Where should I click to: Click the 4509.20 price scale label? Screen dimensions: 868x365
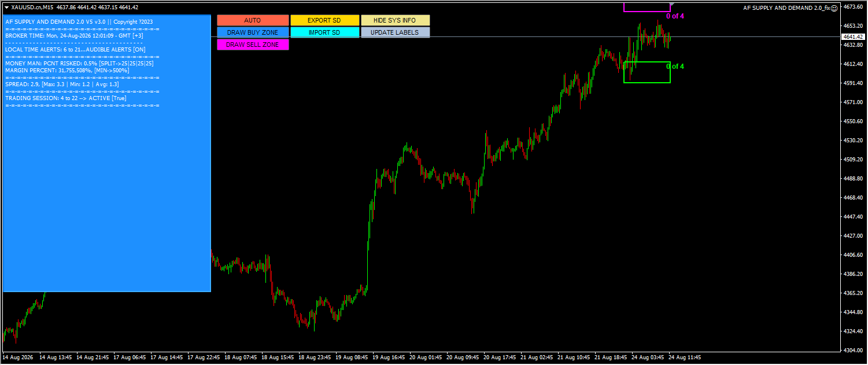click(853, 160)
